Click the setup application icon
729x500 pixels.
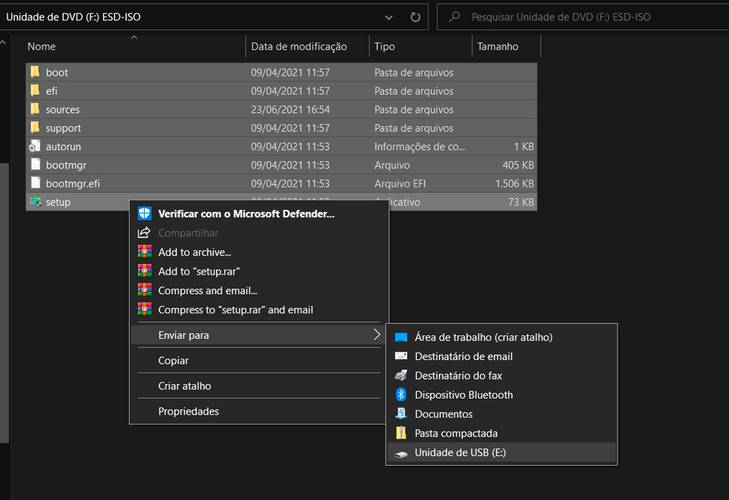tap(35, 201)
